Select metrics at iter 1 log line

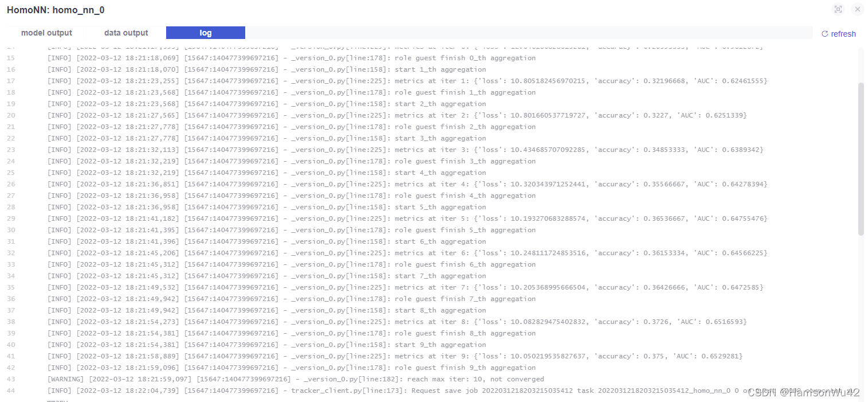tap(407, 81)
